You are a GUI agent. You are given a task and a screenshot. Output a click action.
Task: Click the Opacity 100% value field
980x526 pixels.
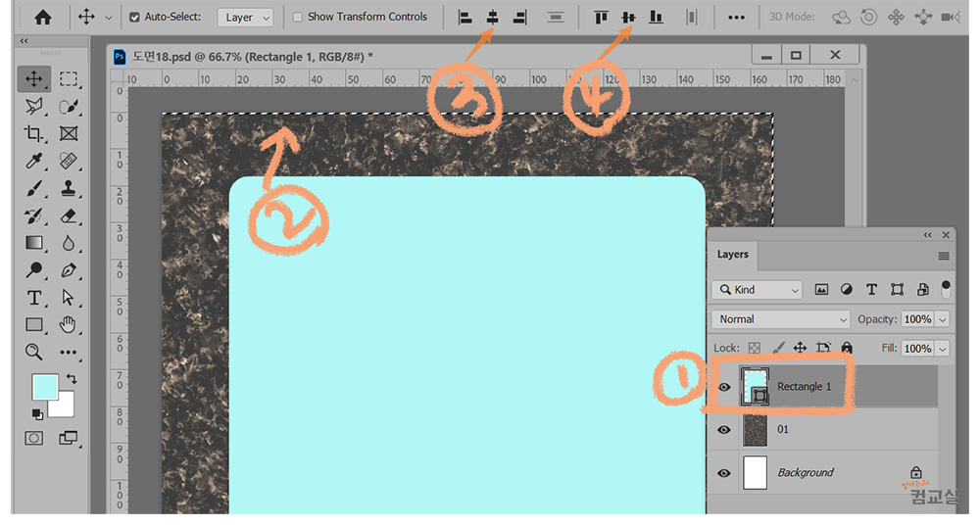click(x=917, y=319)
